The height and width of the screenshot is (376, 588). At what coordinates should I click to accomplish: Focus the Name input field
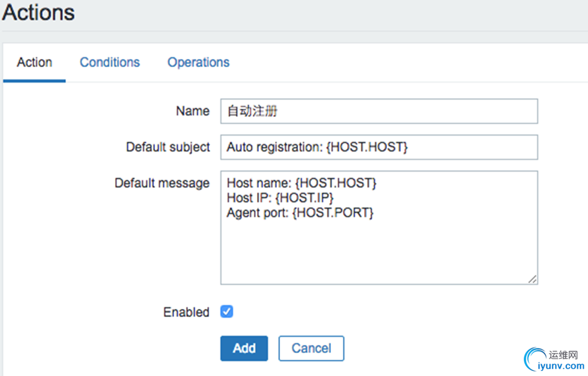click(x=378, y=111)
